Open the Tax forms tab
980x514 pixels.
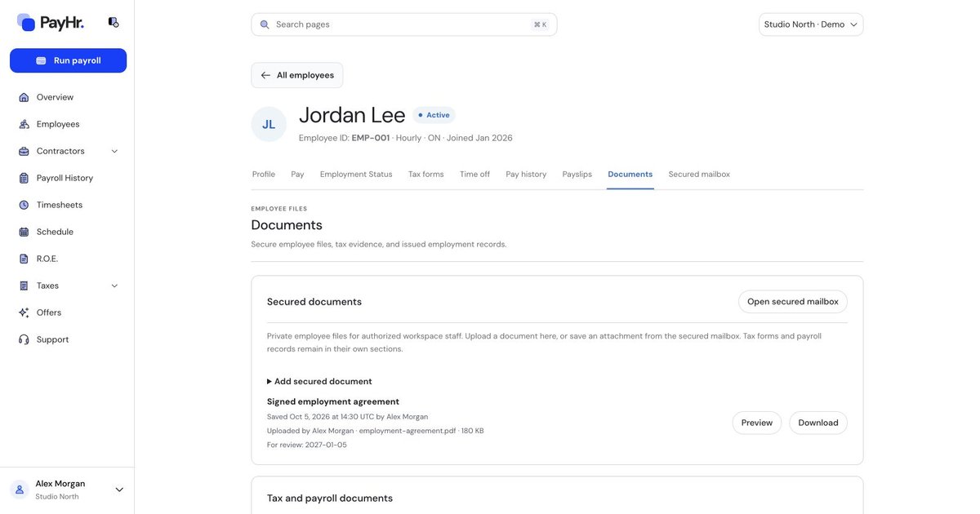(426, 174)
